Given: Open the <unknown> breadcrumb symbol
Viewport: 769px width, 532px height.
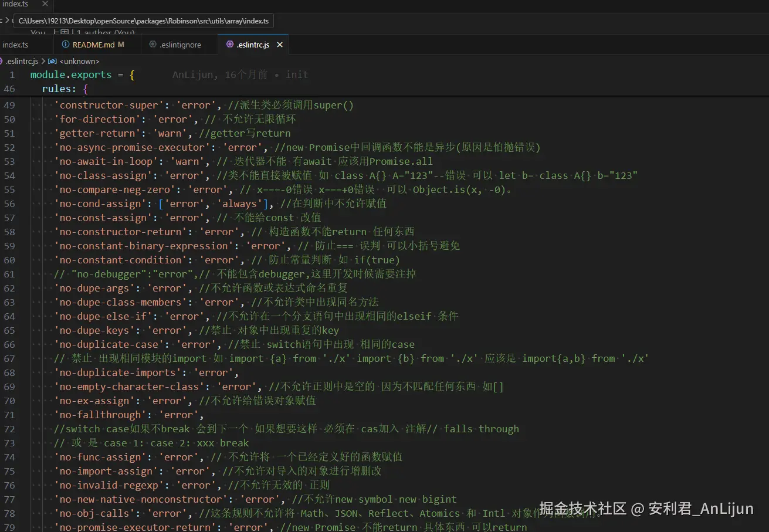Looking at the screenshot, I should (79, 61).
